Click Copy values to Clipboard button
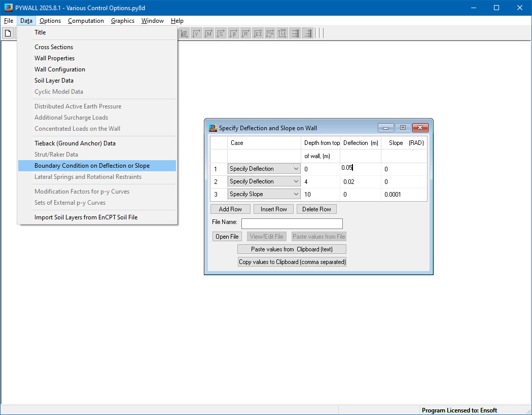This screenshot has width=532, height=415. point(292,261)
